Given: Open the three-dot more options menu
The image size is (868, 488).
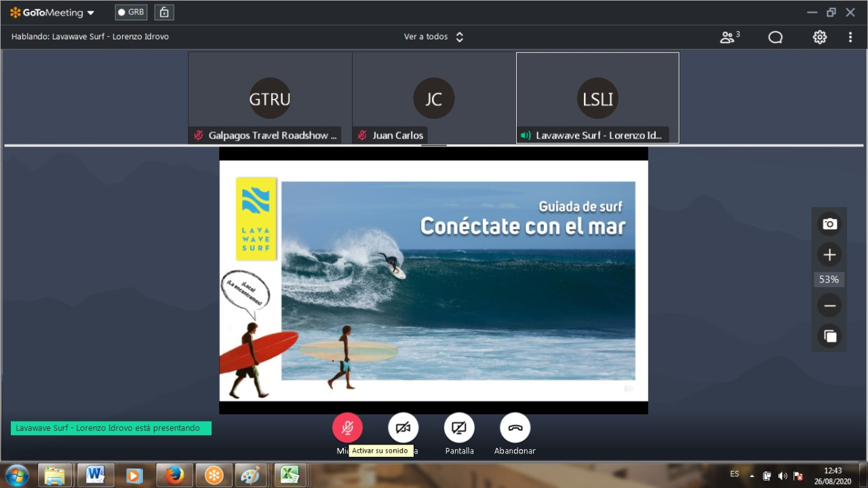Looking at the screenshot, I should (850, 37).
